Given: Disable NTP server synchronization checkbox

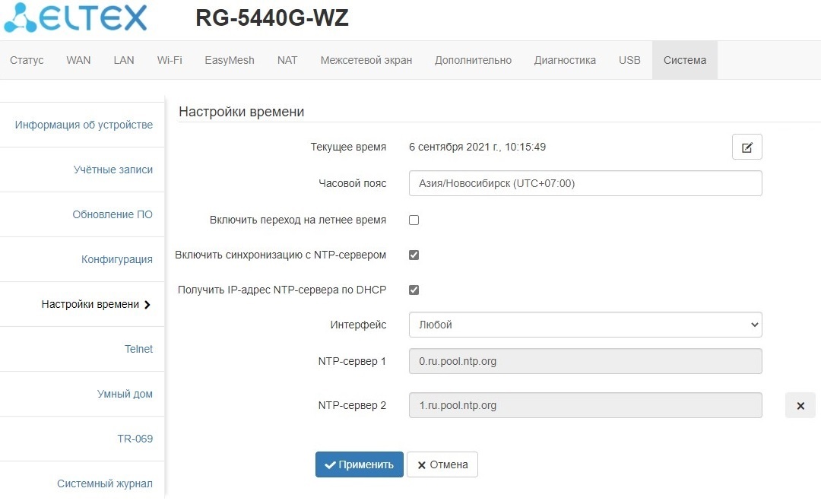Looking at the screenshot, I should point(414,255).
